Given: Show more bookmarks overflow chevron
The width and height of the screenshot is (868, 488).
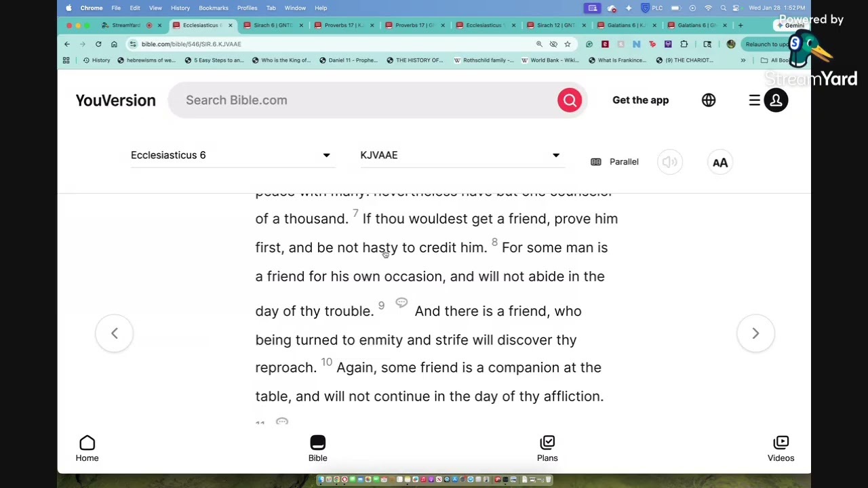Looking at the screenshot, I should [x=743, y=60].
